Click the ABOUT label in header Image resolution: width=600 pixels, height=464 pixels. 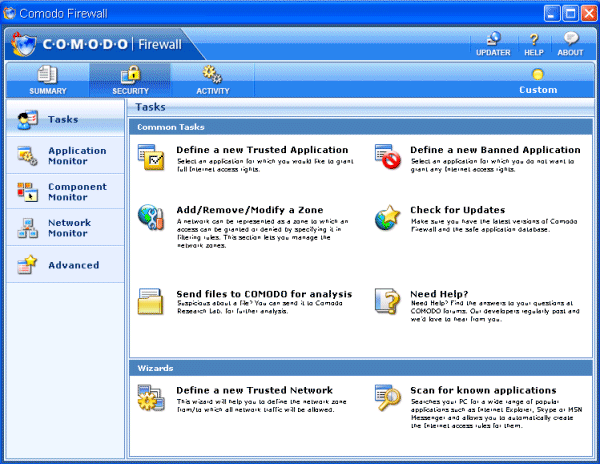coord(570,52)
